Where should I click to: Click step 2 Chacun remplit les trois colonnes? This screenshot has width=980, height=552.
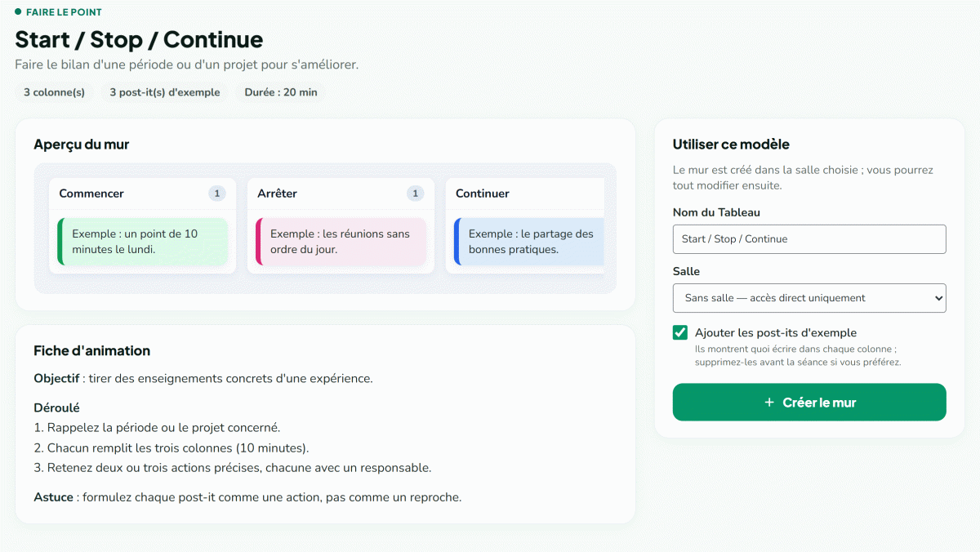[171, 447]
